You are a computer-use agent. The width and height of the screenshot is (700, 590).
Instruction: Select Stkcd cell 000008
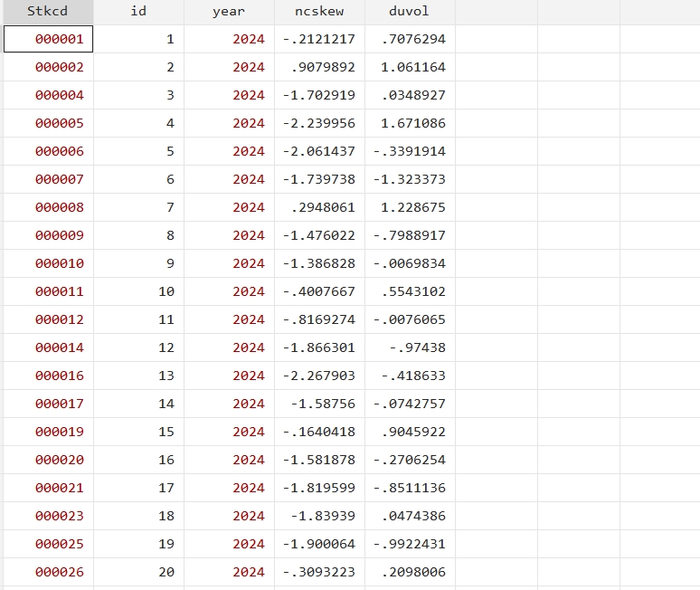pos(48,207)
